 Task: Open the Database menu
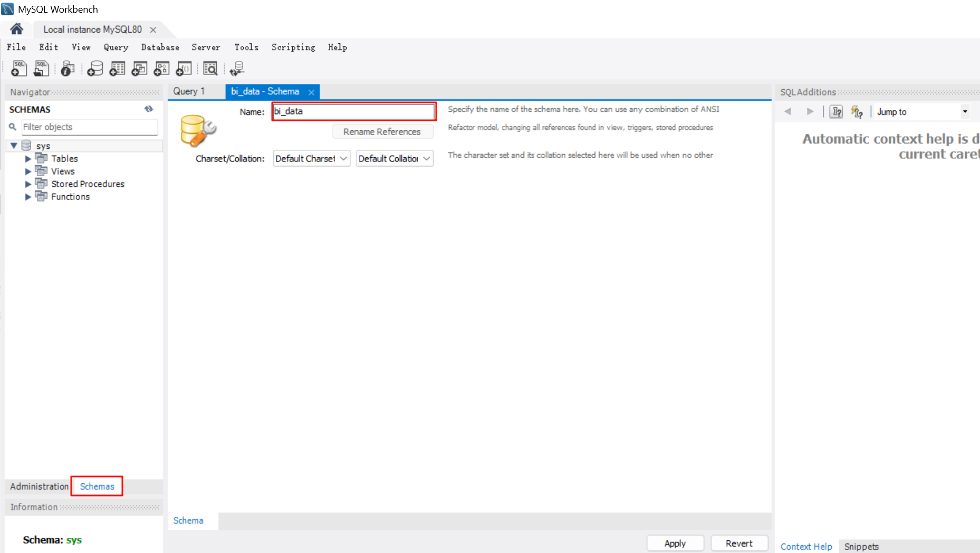pos(160,47)
